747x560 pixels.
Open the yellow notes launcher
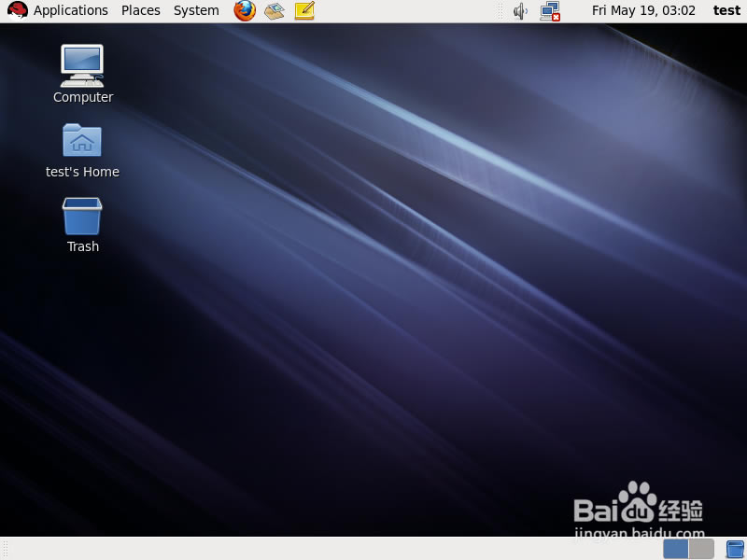click(x=304, y=10)
